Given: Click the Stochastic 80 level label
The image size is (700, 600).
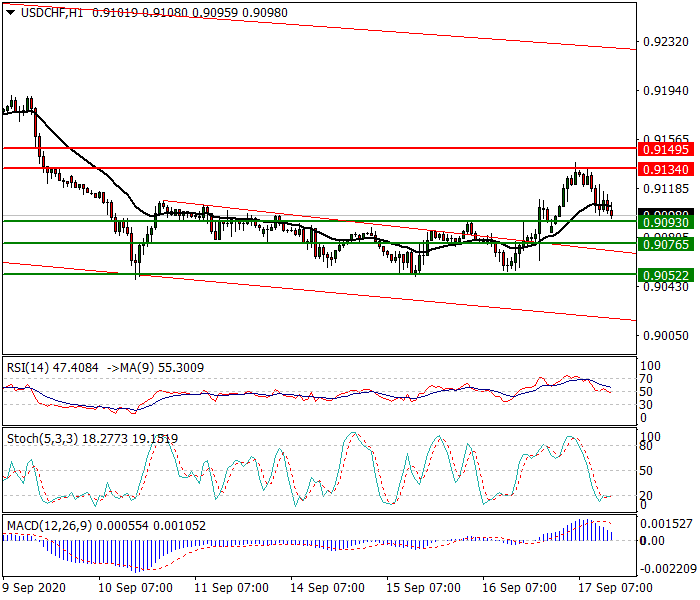Looking at the screenshot, I should coord(646,446).
